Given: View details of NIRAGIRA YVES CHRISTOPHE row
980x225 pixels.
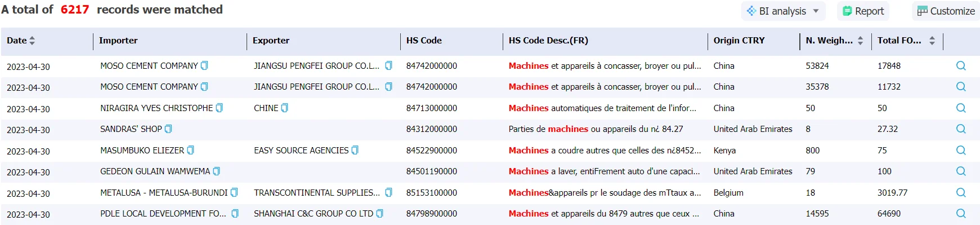Looking at the screenshot, I should [961, 108].
